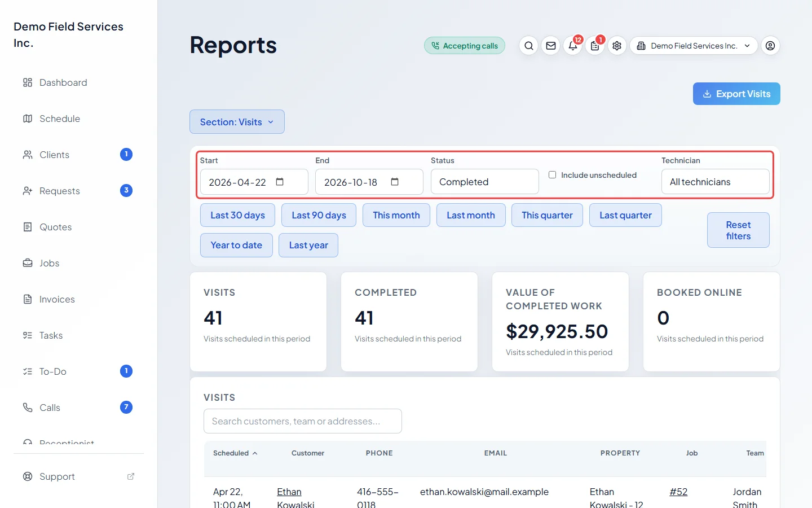Open the End date calendar picker icon
Image resolution: width=812 pixels, height=508 pixels.
pyautogui.click(x=395, y=182)
